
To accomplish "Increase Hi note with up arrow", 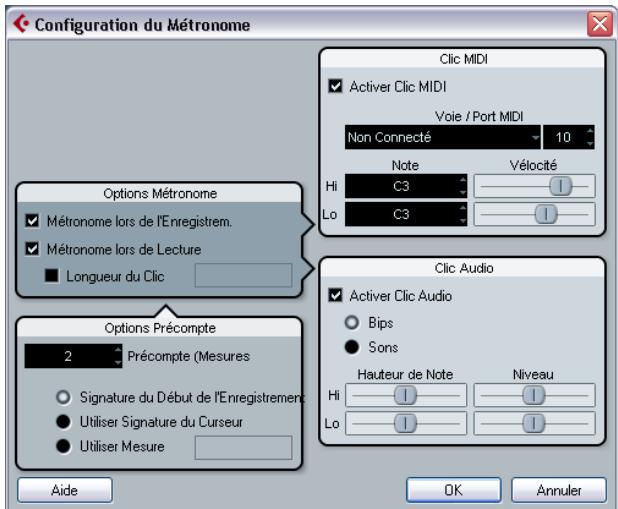I will pyautogui.click(x=463, y=180).
